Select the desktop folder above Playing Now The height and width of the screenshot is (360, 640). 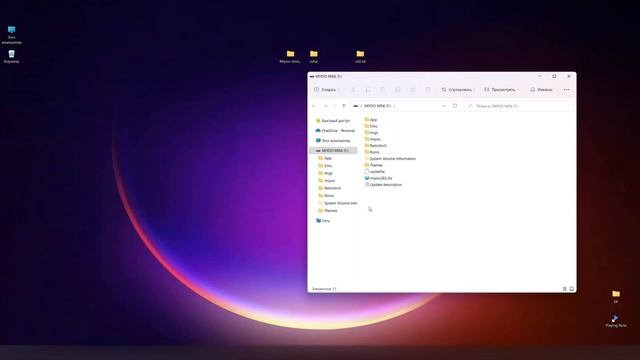click(x=616, y=297)
